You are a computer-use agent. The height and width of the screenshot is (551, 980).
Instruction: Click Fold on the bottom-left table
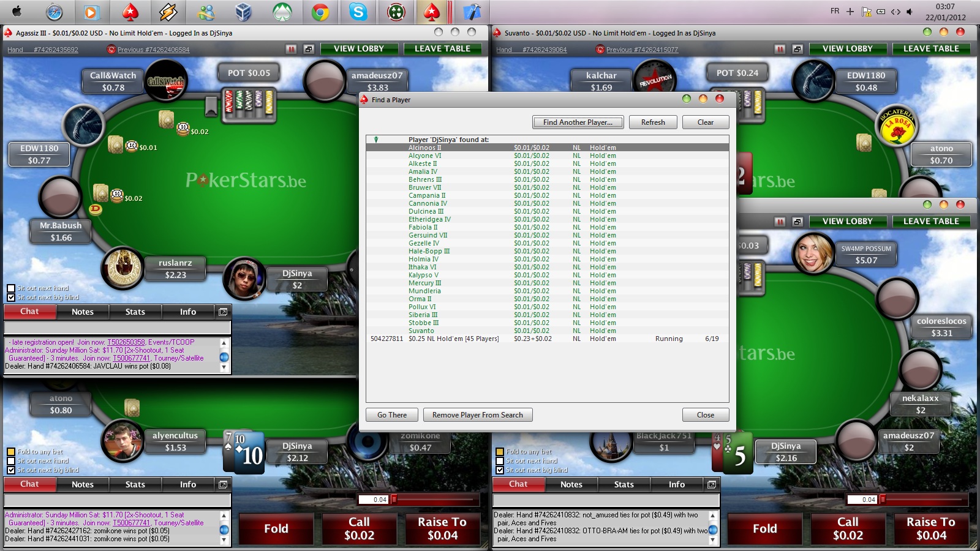pyautogui.click(x=276, y=528)
